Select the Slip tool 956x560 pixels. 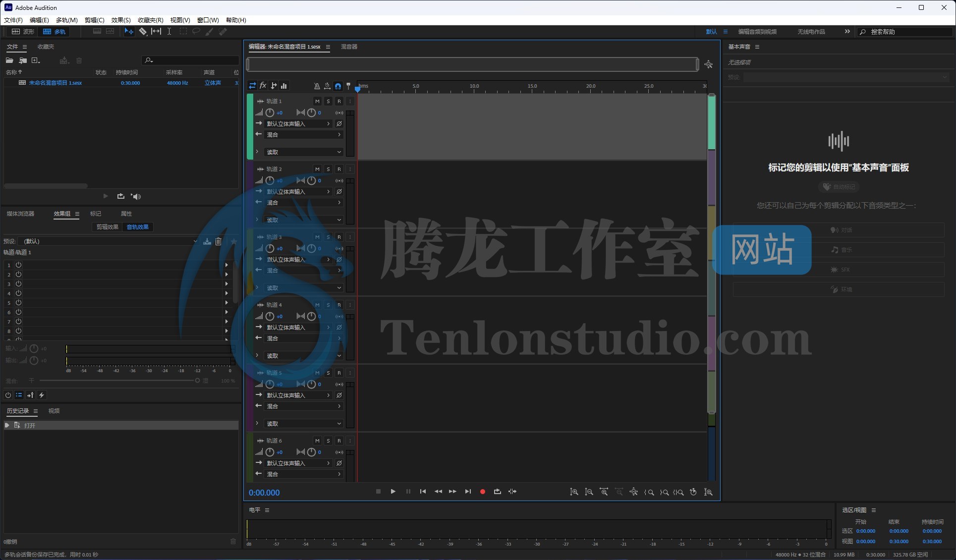(x=156, y=31)
